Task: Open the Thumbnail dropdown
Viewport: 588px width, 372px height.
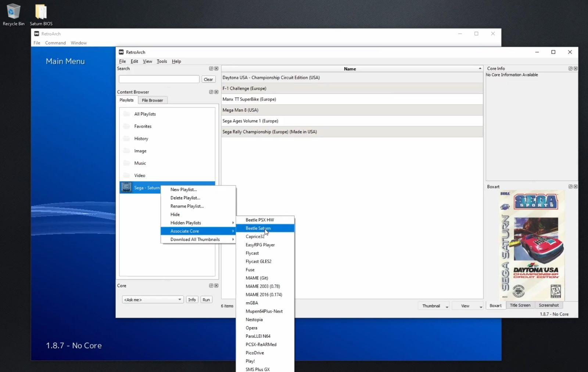Action: coord(434,306)
